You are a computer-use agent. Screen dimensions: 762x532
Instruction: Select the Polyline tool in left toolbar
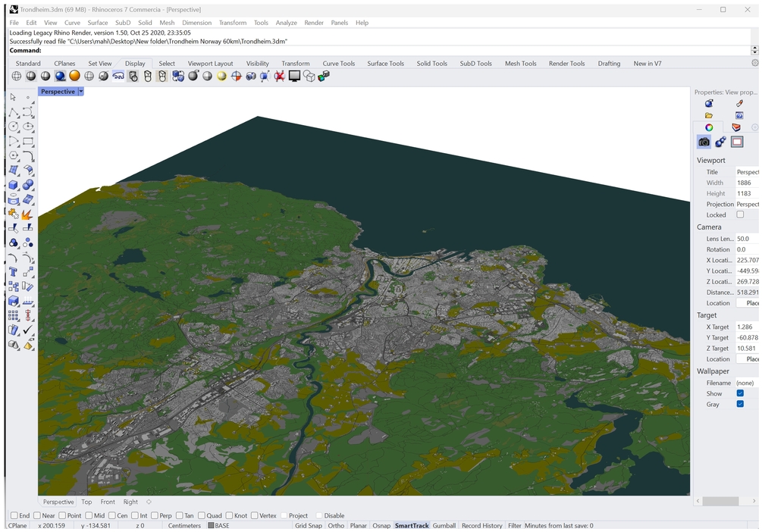(14, 112)
